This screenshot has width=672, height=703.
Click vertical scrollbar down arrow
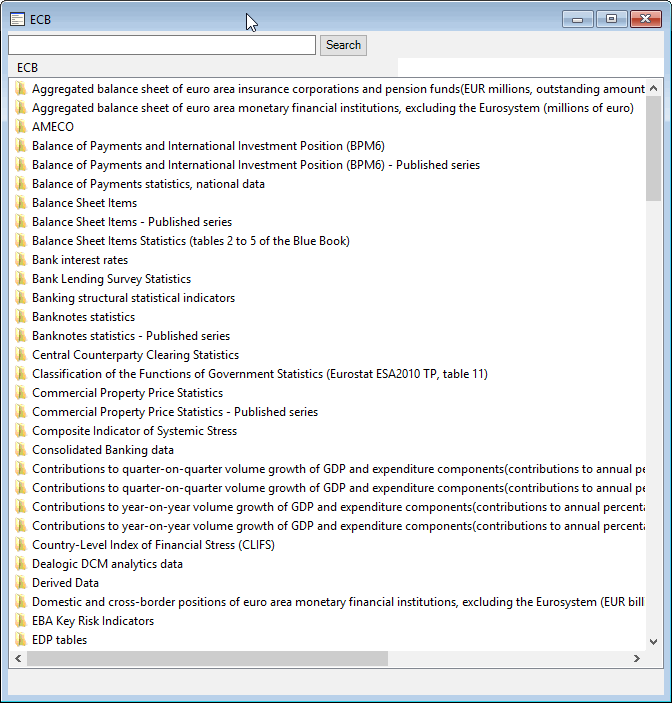pos(654,642)
